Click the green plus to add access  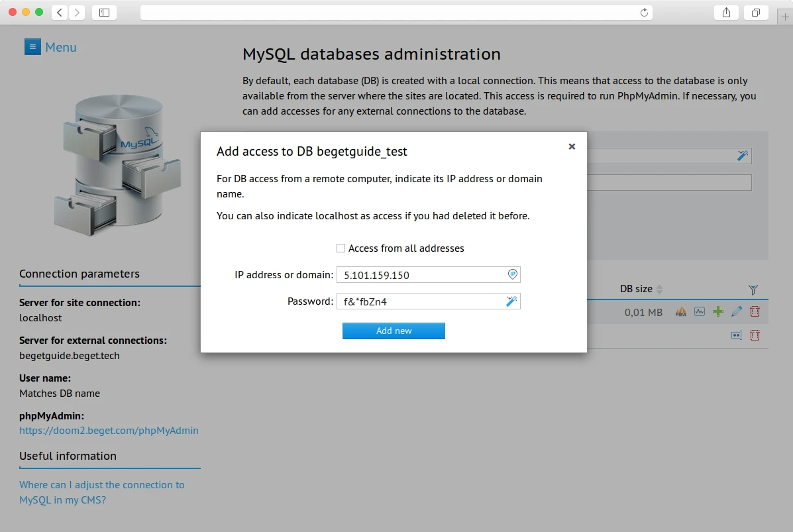click(x=717, y=311)
